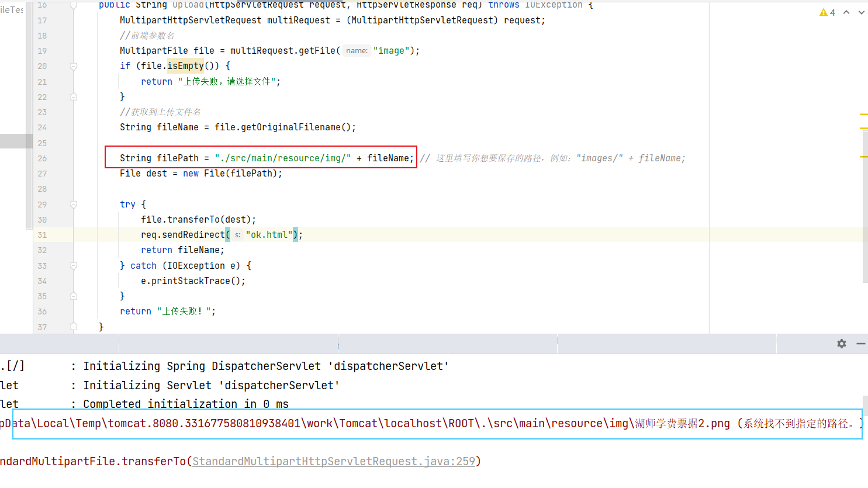Collapse the catch block at line 33
The height and width of the screenshot is (488, 868).
point(74,265)
